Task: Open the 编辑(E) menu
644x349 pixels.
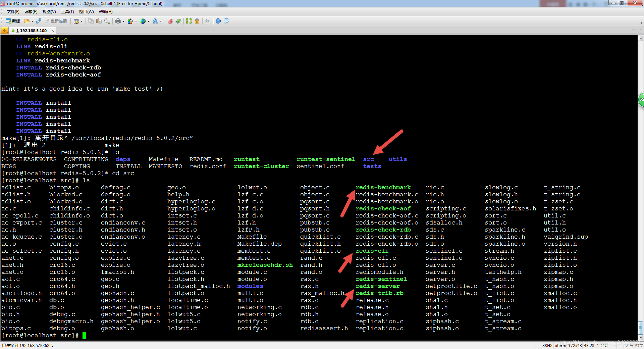Action: 31,12
